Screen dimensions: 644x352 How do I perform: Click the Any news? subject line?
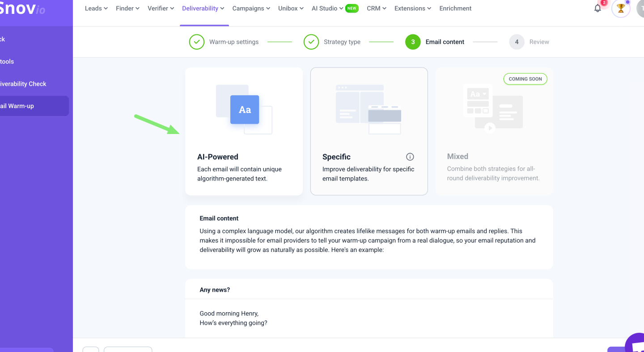click(215, 290)
